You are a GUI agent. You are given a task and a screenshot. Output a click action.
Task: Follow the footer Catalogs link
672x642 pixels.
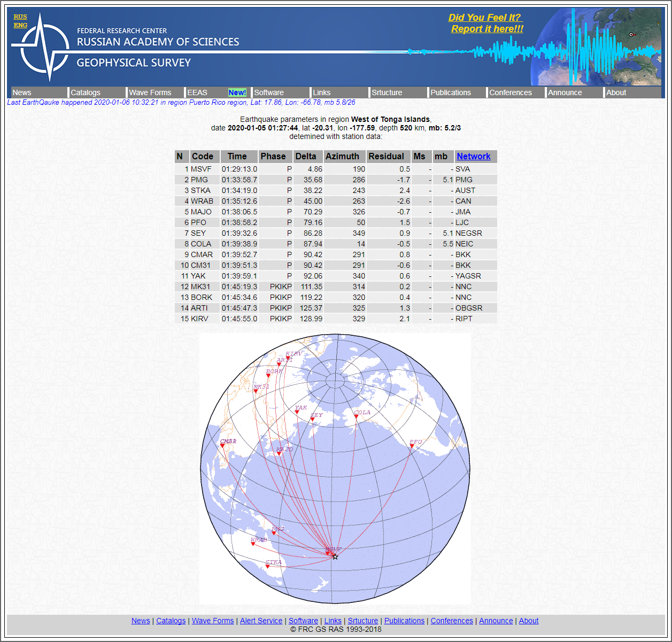click(x=171, y=621)
